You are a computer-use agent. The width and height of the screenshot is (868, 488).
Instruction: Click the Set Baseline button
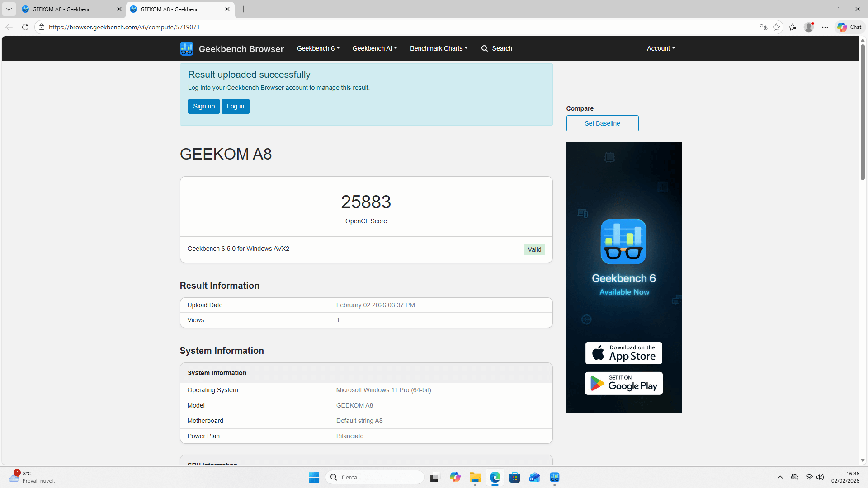(602, 123)
